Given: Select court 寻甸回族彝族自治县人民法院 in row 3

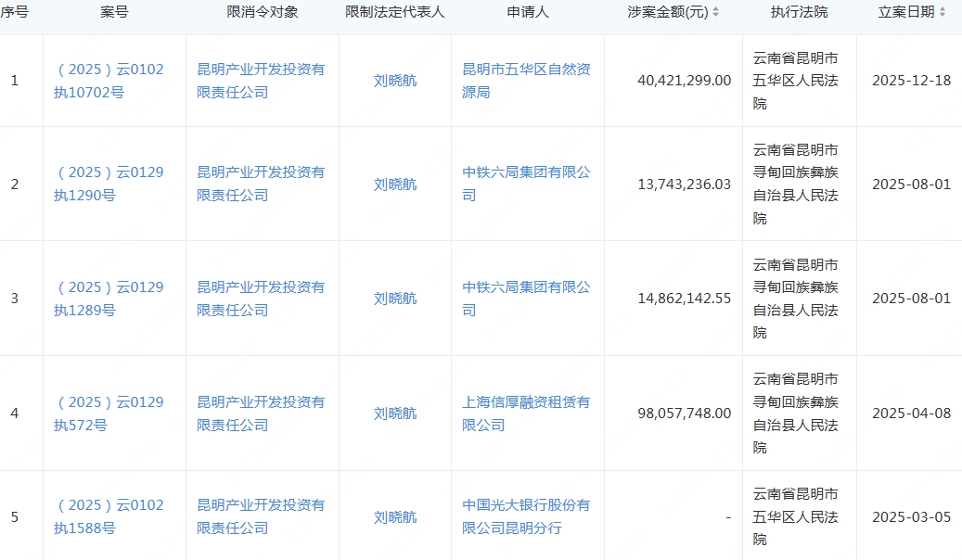Looking at the screenshot, I should [x=796, y=299].
